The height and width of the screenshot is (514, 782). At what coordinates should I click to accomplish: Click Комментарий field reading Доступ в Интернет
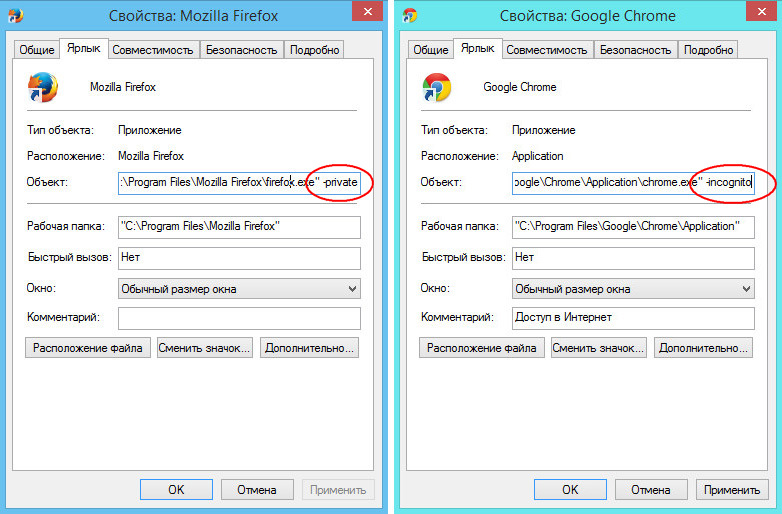point(633,318)
